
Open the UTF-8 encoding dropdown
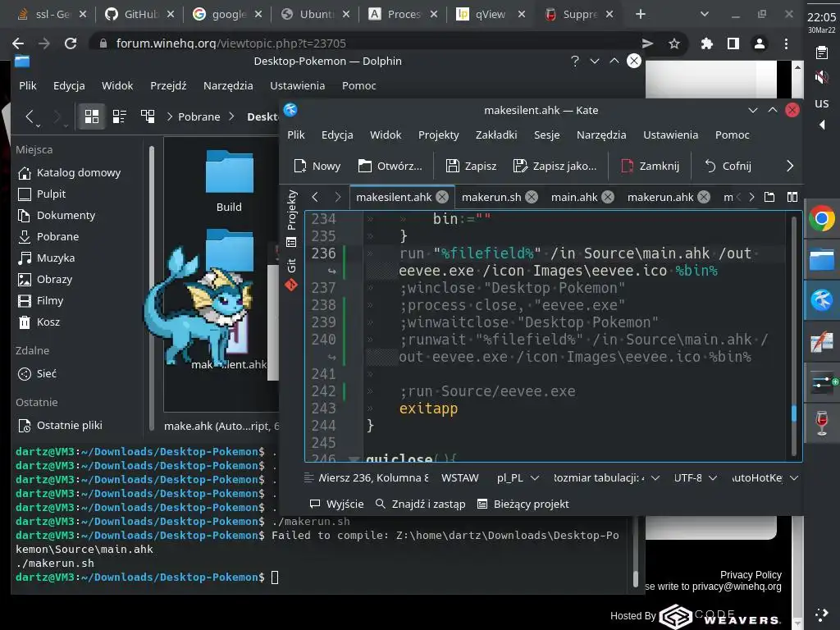click(x=695, y=478)
